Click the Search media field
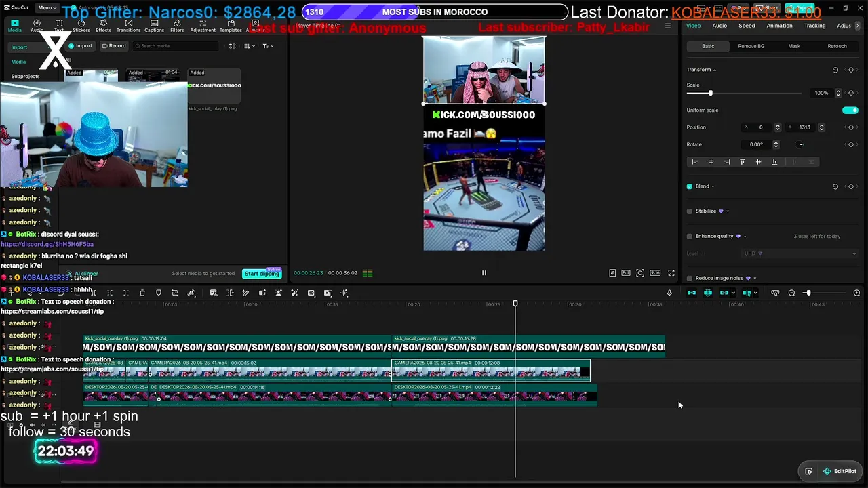868x488 pixels. pos(176,46)
